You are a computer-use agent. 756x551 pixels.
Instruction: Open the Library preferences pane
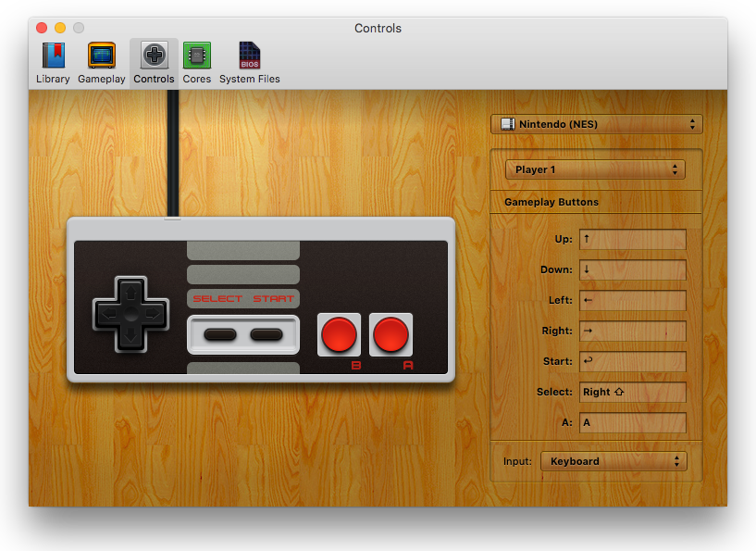tap(53, 63)
